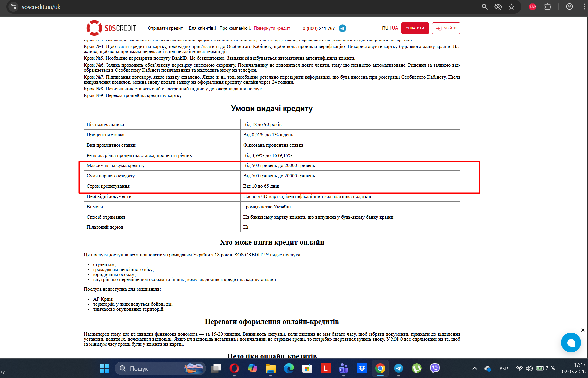Open the ABP Adblock Plus extension
Screen dimensions: 588x378
(532, 7)
